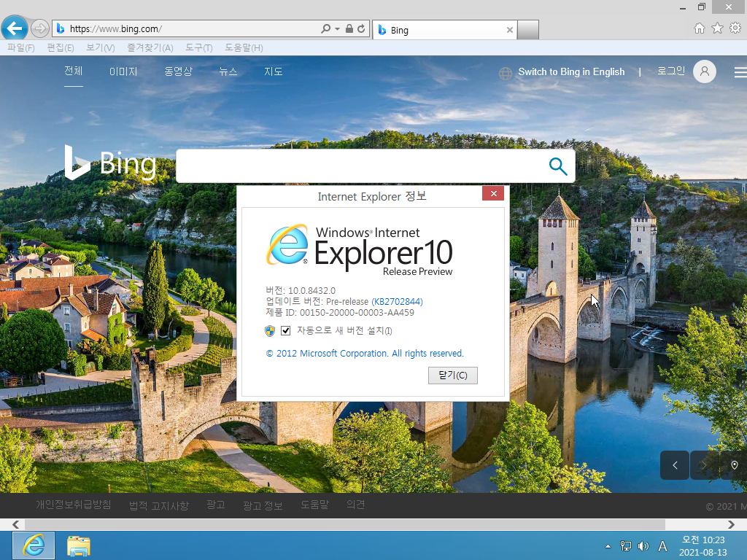Click the previous-image arrow on the carousel
This screenshot has width=747, height=560.
(673, 465)
